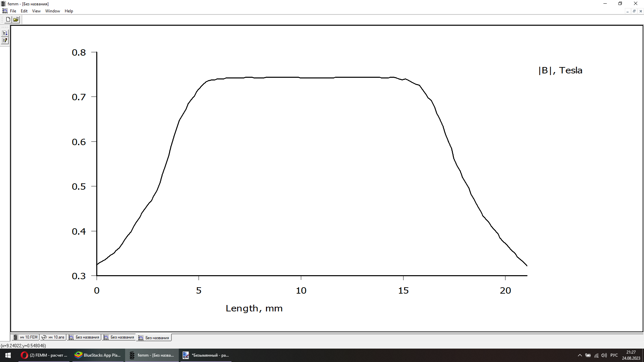Open the View menu
Viewport: 644px width, 362px height.
(x=36, y=11)
